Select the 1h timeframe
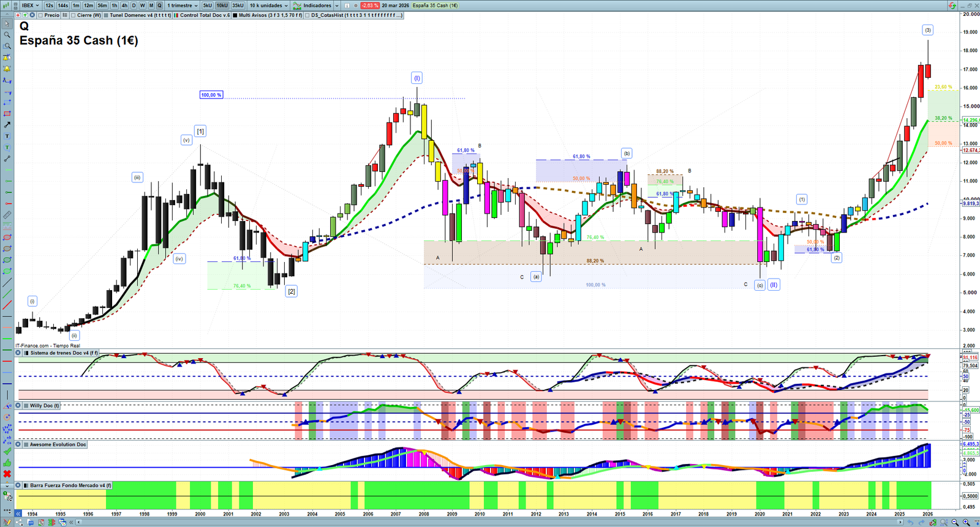The image size is (980, 527). 114,6
